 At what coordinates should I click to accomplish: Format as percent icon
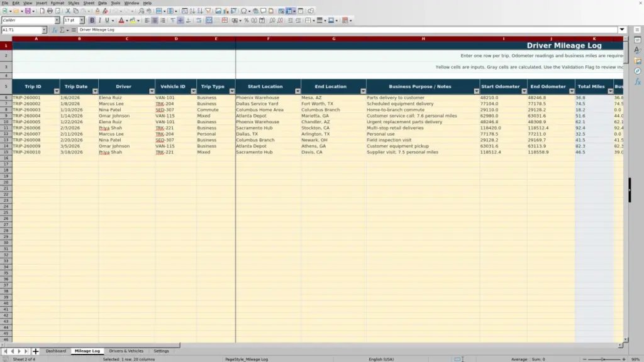coord(247,21)
